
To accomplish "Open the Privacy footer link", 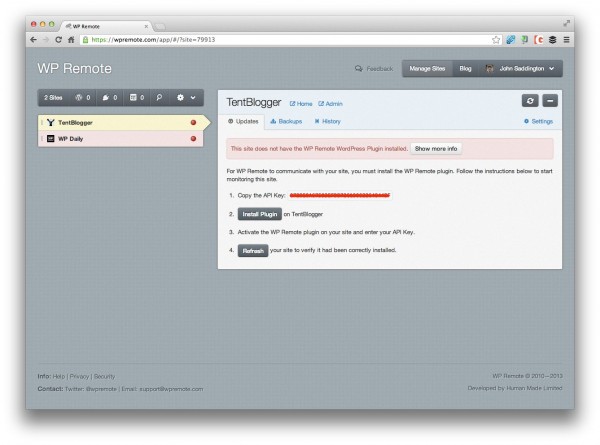I will [x=79, y=377].
